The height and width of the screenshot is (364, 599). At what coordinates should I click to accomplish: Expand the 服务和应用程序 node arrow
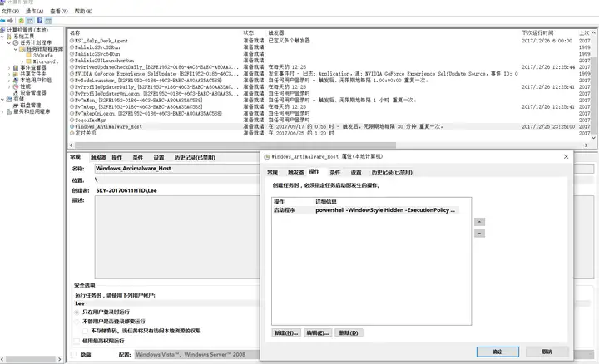point(2,112)
